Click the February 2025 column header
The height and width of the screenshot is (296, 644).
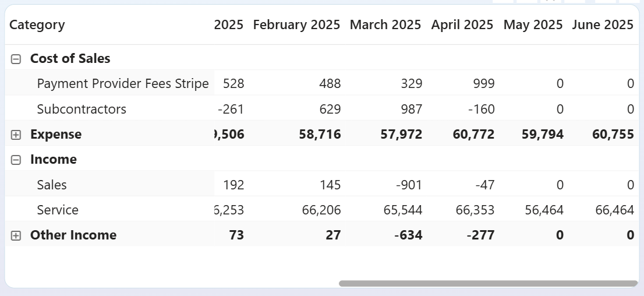point(296,25)
